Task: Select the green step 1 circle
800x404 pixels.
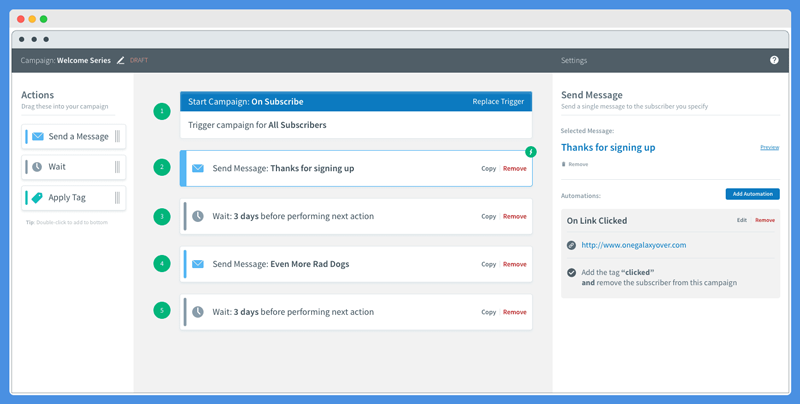Action: coord(162,111)
